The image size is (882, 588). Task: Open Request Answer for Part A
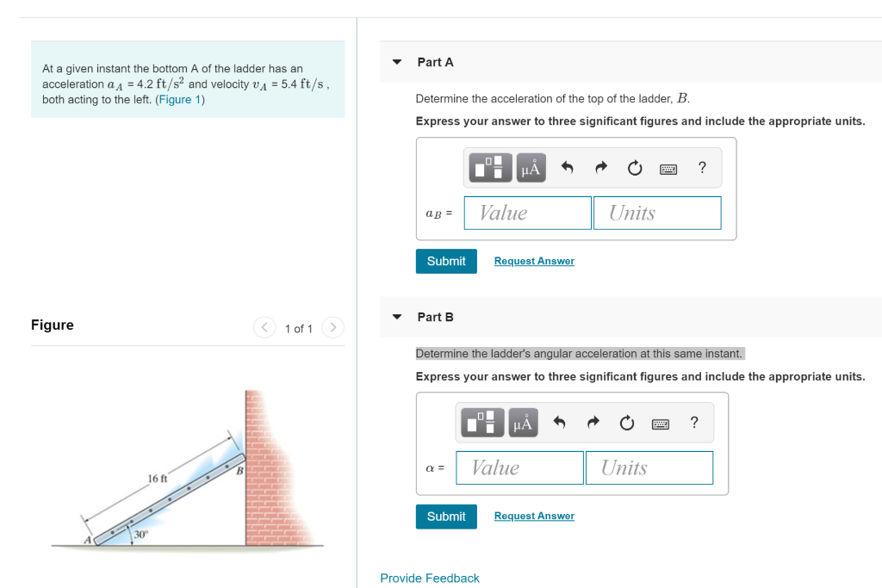point(534,261)
